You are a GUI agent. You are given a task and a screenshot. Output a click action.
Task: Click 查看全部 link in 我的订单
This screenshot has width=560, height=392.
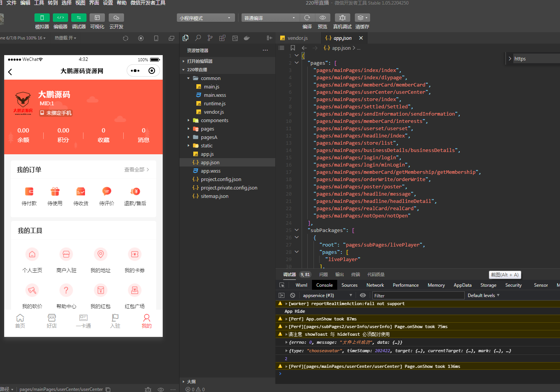[136, 170]
